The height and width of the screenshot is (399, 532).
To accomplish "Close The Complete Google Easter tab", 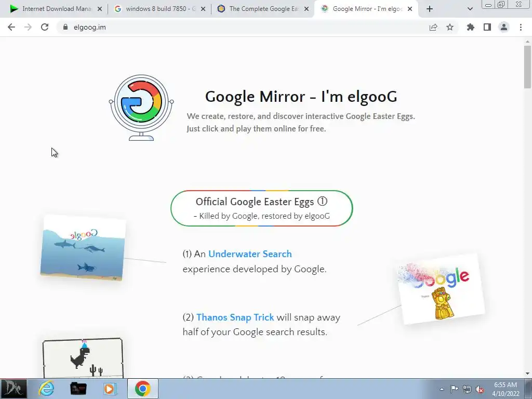I will (307, 9).
